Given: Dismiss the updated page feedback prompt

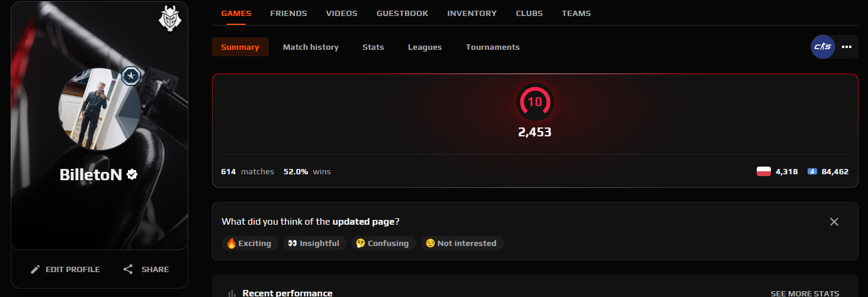Looking at the screenshot, I should [x=834, y=222].
